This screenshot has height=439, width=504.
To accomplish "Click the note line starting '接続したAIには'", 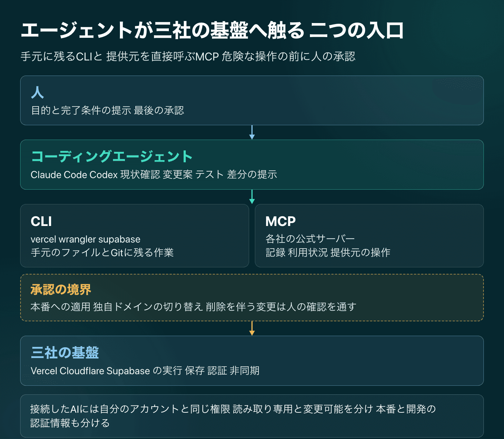I will [233, 409].
